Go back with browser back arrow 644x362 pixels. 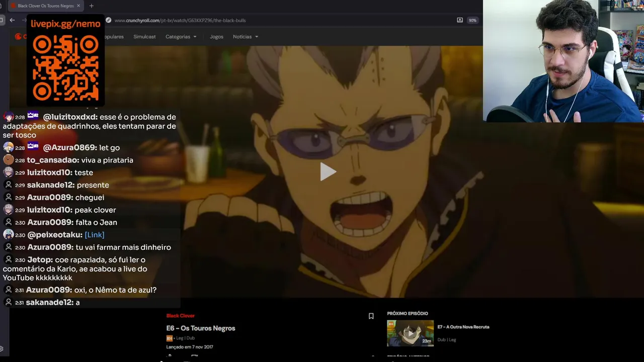(x=12, y=20)
